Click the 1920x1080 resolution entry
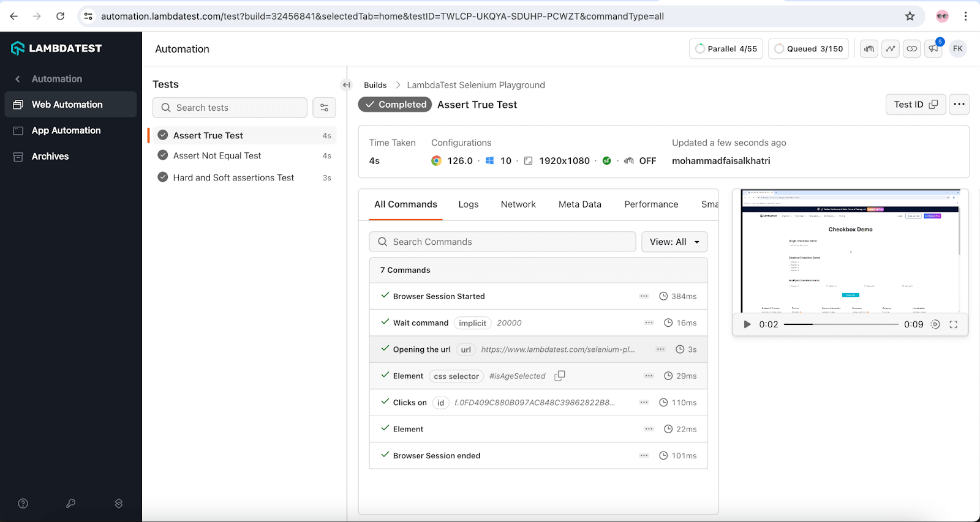The height and width of the screenshot is (522, 980). pyautogui.click(x=557, y=161)
